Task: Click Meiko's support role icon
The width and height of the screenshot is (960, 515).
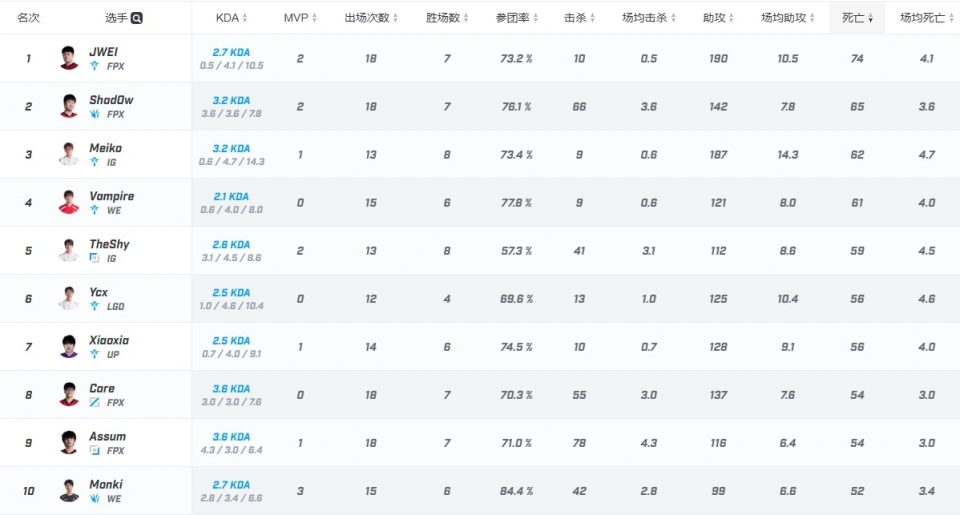Action: pos(94,162)
